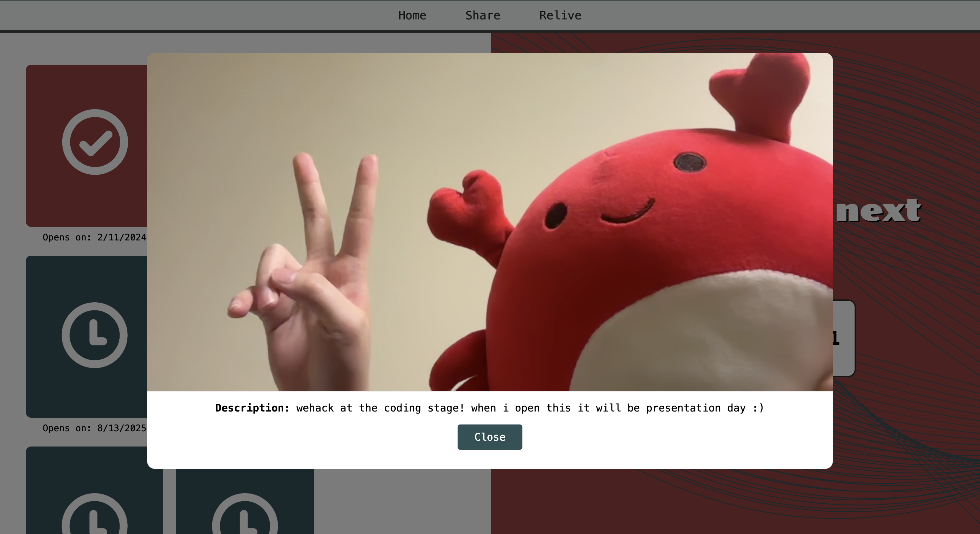This screenshot has width=980, height=534.
Task: Click the dimmed gray backdrop below the modal
Action: pyautogui.click(x=400, y=502)
